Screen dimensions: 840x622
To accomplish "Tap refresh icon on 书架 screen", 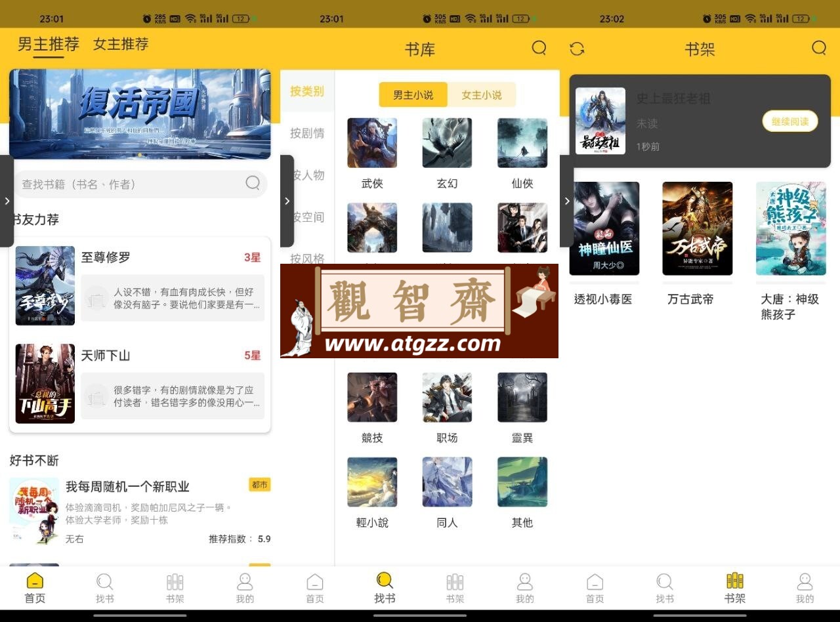I will (x=577, y=49).
